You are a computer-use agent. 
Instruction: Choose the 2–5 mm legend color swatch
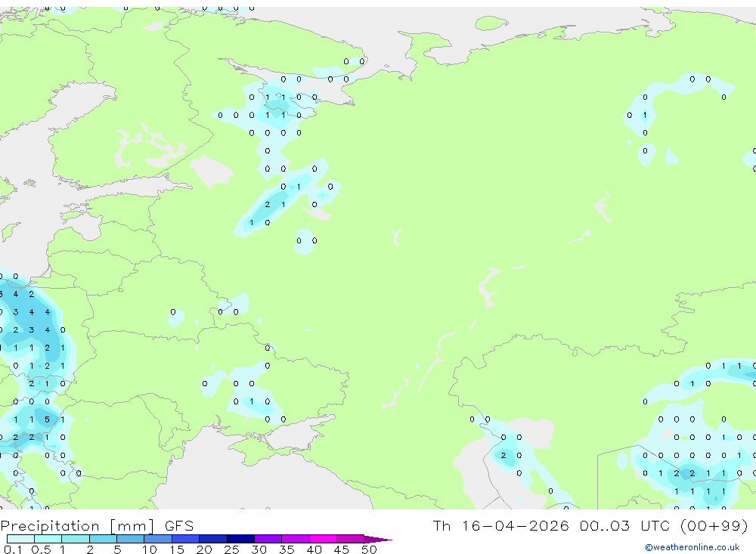click(103, 539)
